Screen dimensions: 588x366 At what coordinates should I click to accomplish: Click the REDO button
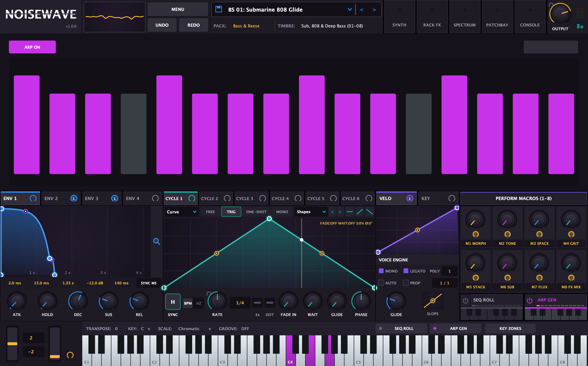(193, 25)
